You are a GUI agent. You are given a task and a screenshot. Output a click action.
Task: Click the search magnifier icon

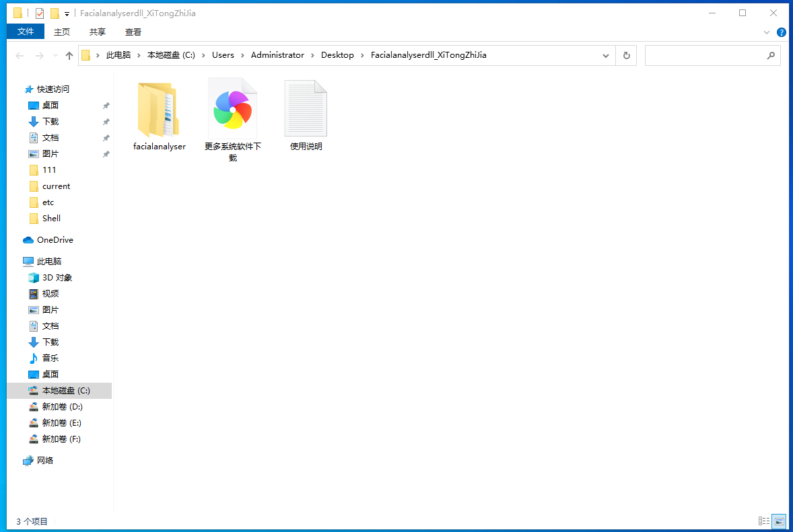771,56
